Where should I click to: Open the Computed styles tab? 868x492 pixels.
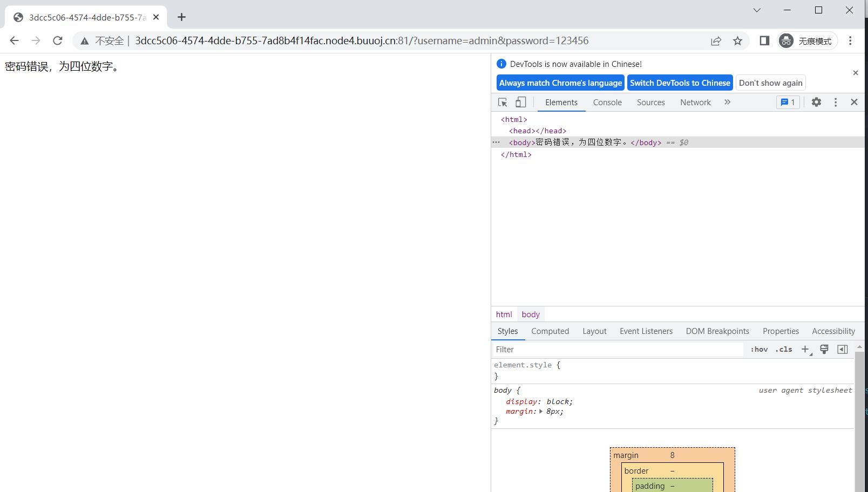coord(550,331)
